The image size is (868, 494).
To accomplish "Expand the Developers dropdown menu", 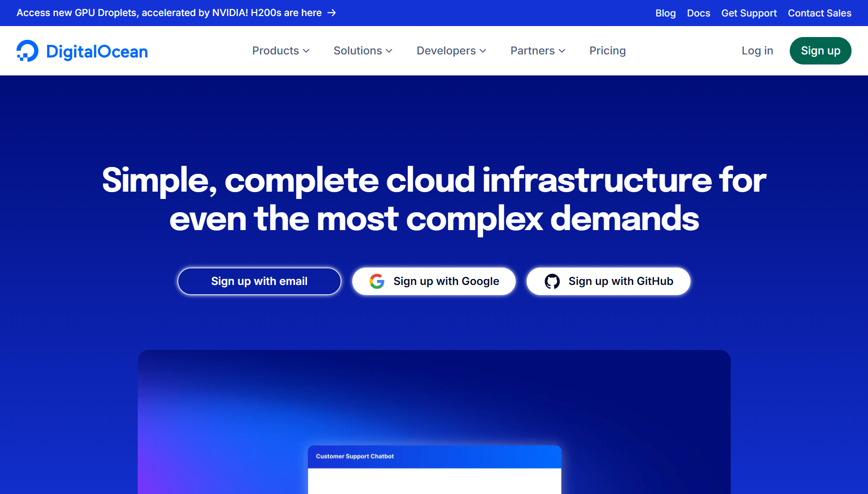I will 451,51.
